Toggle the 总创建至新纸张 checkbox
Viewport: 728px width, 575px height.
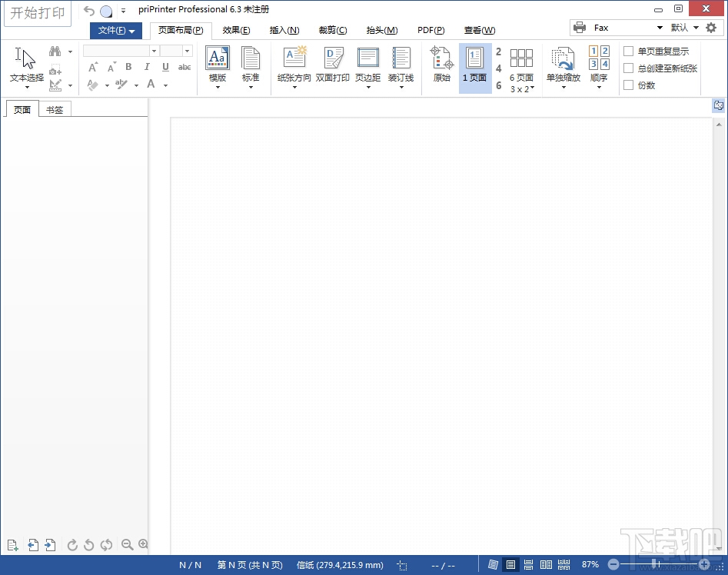pos(629,68)
